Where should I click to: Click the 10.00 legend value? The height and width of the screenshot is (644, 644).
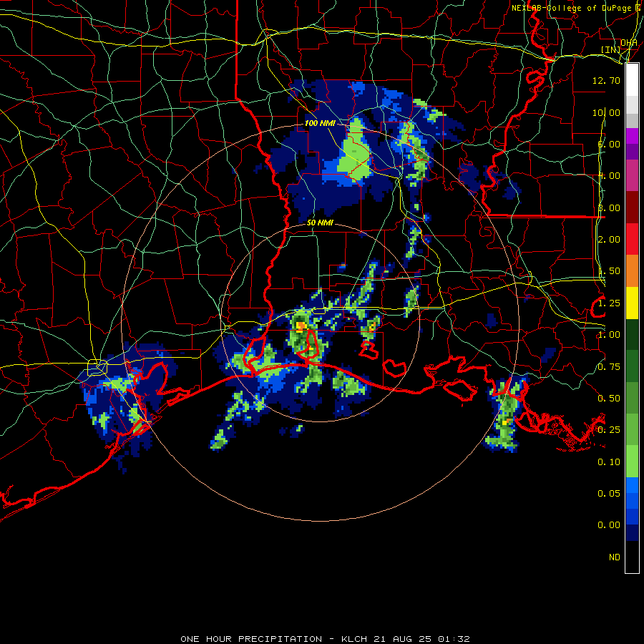(x=606, y=112)
